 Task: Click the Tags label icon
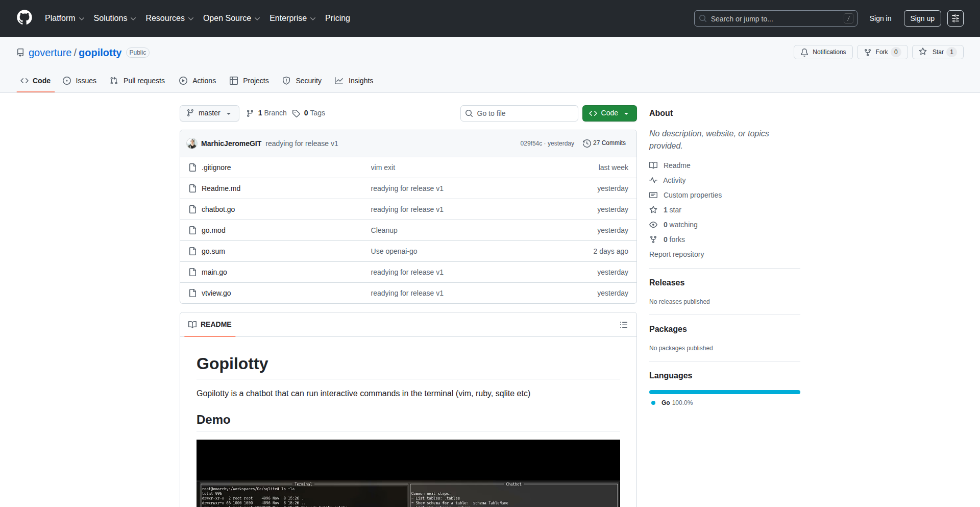click(296, 113)
